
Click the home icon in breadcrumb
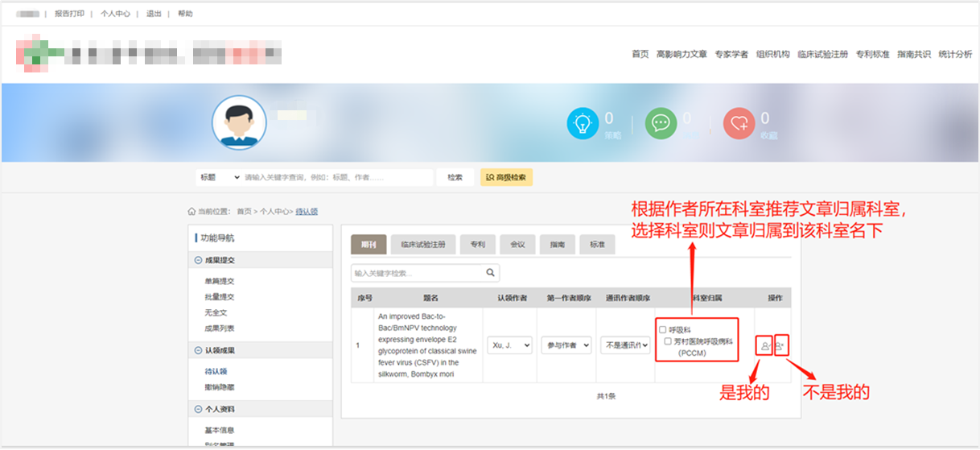coord(191,212)
